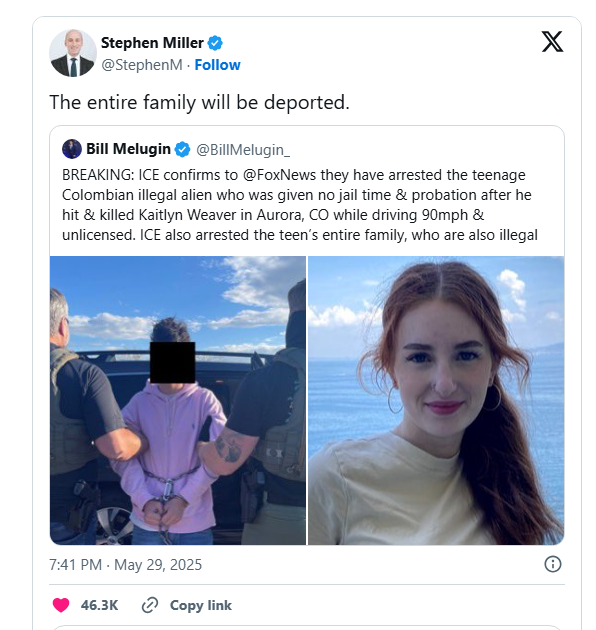Click the Stephen Miller display name
This screenshot has height=630, width=596.
[x=152, y=43]
